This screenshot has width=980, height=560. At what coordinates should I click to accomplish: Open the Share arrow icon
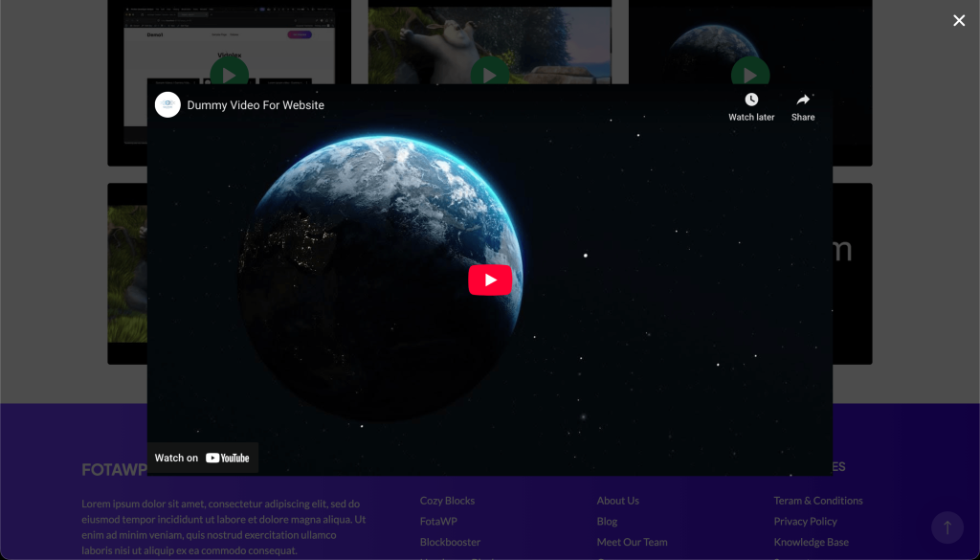point(803,101)
